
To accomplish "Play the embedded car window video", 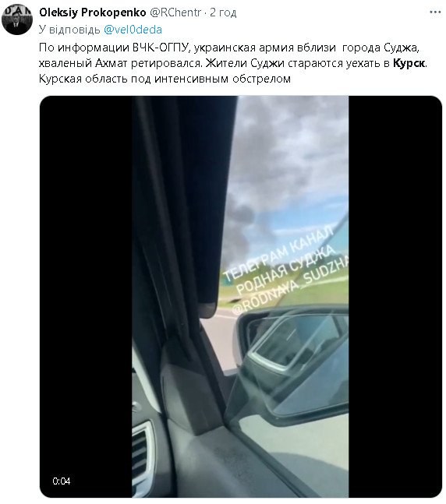I will pos(240,296).
